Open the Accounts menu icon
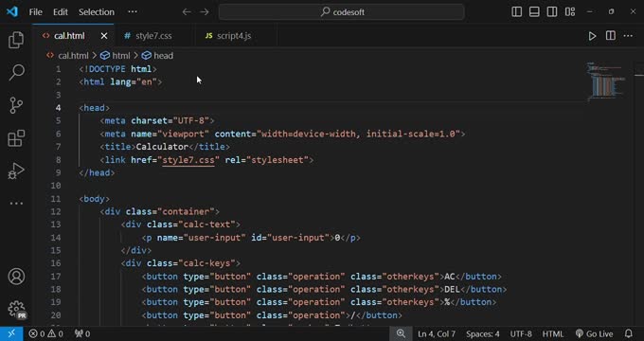This screenshot has width=644, height=341. tap(16, 277)
